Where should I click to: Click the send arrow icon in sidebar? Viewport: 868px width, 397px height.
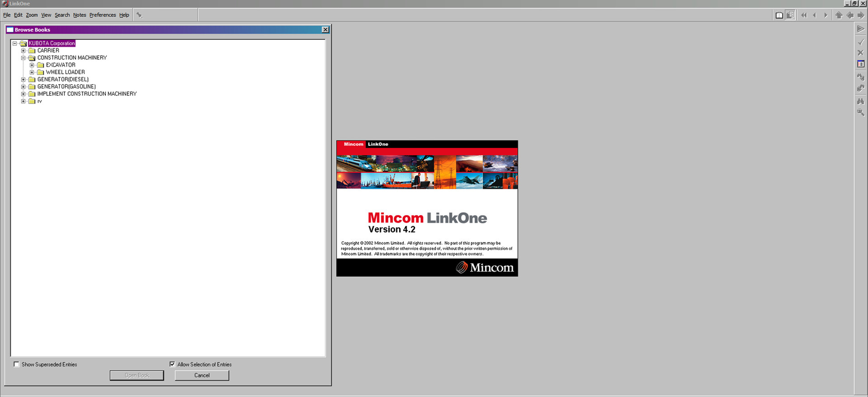point(861,29)
